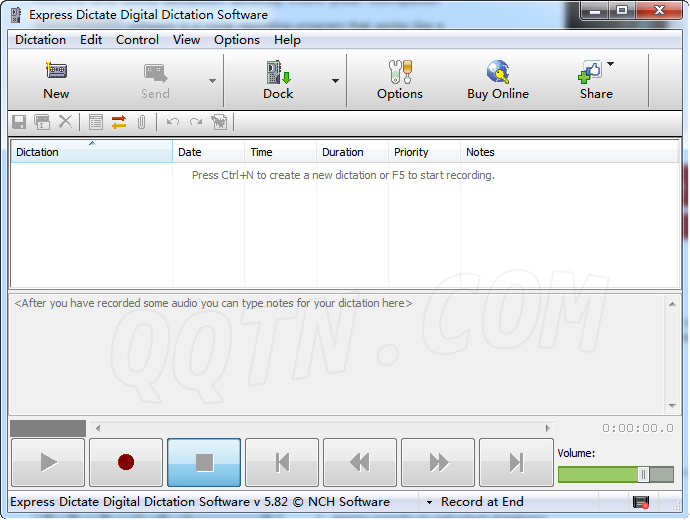Click the Buy Online globe icon

497,80
